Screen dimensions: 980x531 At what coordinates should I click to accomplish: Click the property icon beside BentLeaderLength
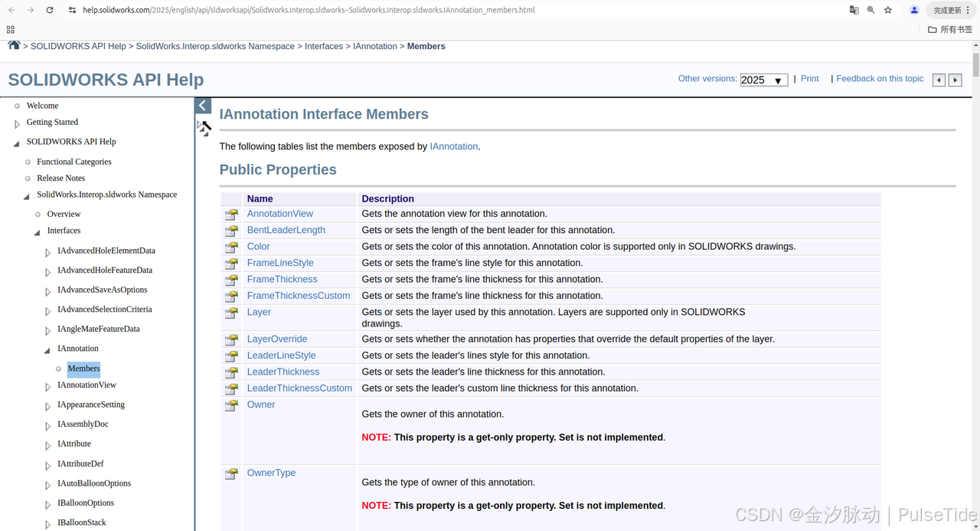pyautogui.click(x=231, y=231)
